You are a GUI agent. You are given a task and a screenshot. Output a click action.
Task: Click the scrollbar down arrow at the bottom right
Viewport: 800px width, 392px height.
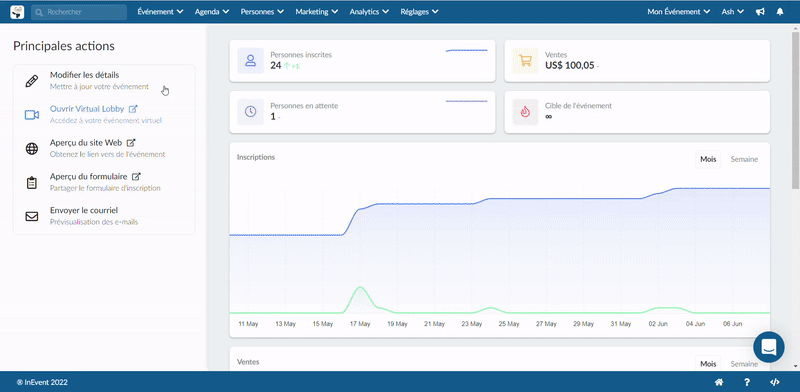pos(795,366)
